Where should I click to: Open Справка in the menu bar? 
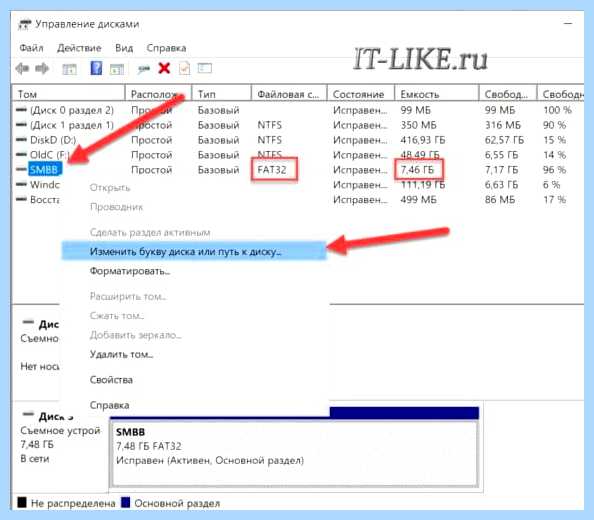(x=166, y=48)
